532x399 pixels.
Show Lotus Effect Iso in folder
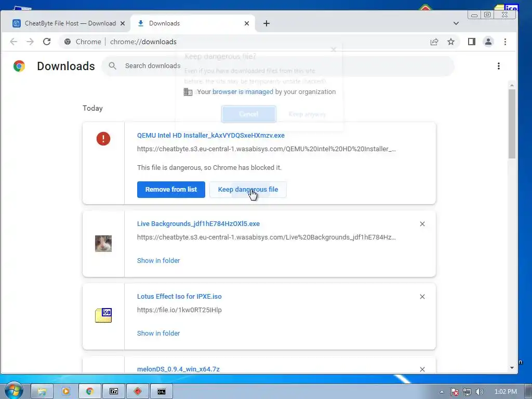158,333
